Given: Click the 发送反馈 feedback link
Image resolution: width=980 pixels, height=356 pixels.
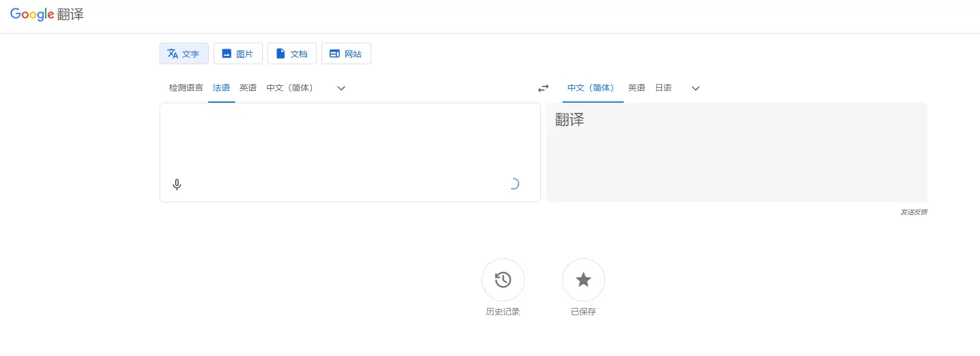Looking at the screenshot, I should tap(914, 212).
